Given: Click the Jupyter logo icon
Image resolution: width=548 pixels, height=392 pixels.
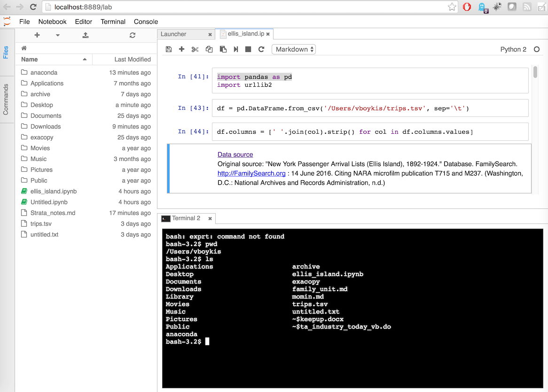Looking at the screenshot, I should (x=7, y=22).
